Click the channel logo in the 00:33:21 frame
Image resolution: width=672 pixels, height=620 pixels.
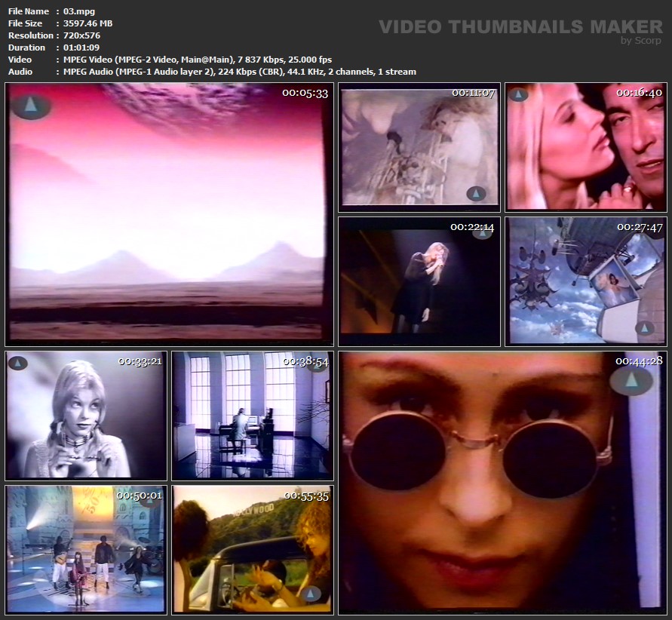17,364
